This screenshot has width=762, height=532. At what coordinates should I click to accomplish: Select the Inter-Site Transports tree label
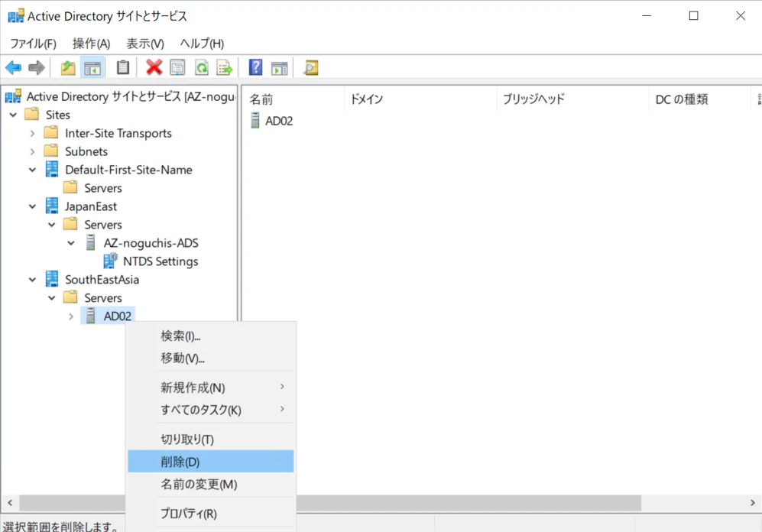click(x=118, y=133)
